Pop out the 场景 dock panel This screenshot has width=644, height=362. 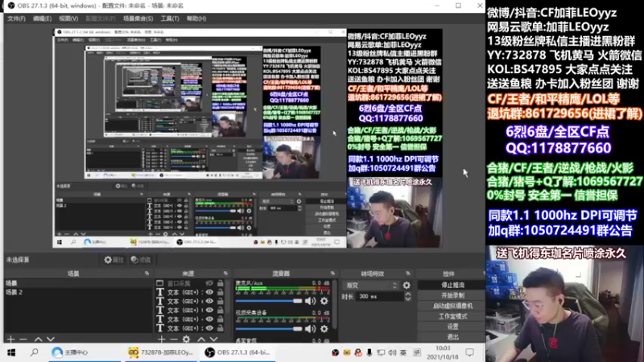tap(147, 274)
